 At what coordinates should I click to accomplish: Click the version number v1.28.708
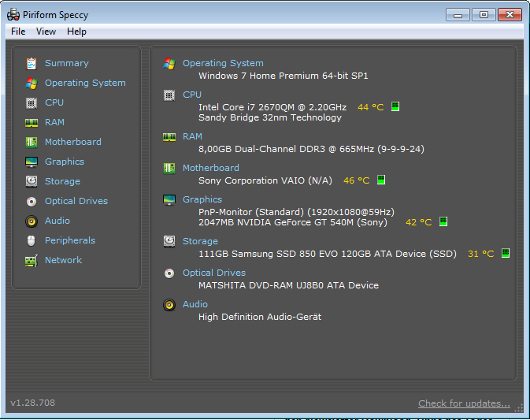click(x=33, y=403)
